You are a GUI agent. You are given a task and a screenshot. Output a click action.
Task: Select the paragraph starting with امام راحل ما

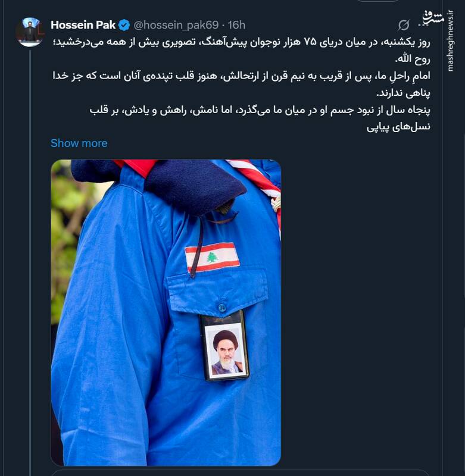click(x=242, y=84)
